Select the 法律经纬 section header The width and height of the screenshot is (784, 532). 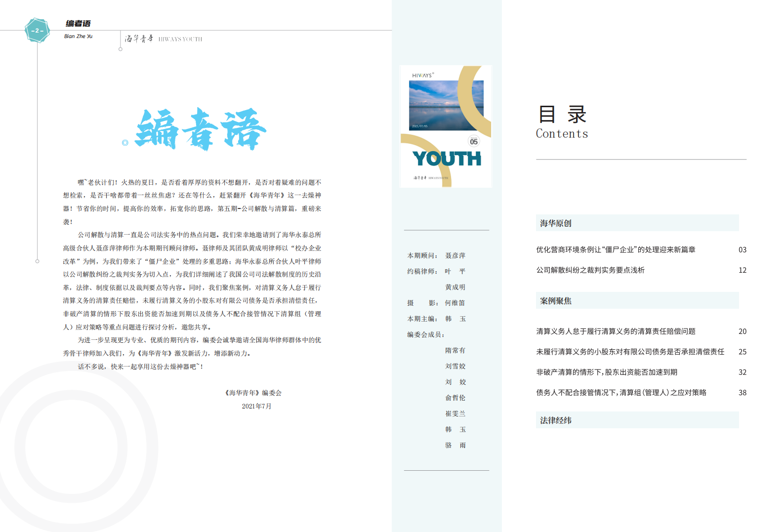tap(637, 420)
